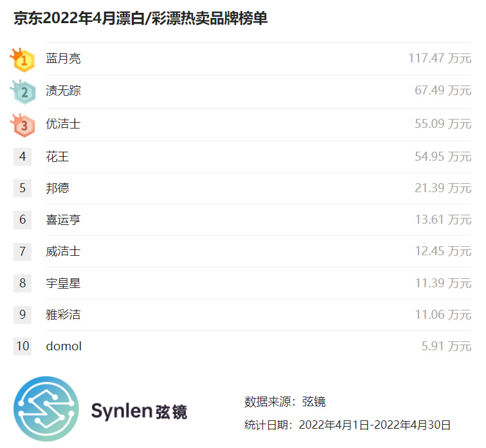Click the sales value 11.06 万元
The width and height of the screenshot is (486, 448).
[x=443, y=315]
